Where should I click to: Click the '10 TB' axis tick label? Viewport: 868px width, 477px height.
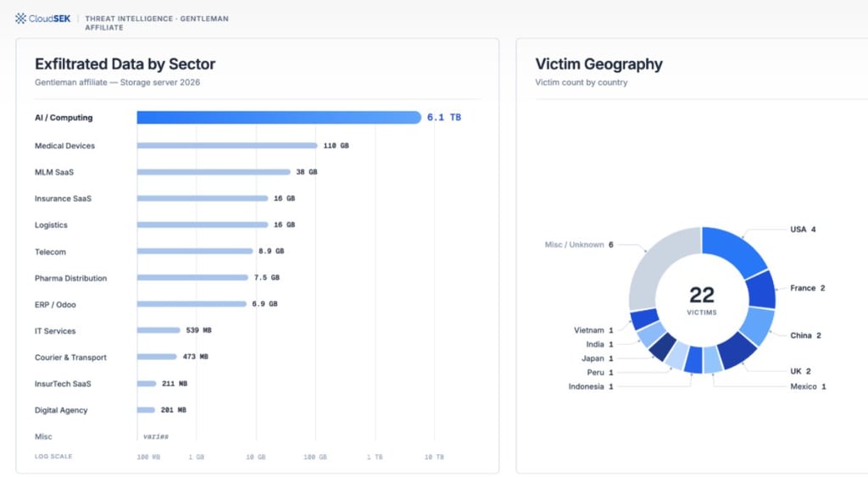pos(434,457)
